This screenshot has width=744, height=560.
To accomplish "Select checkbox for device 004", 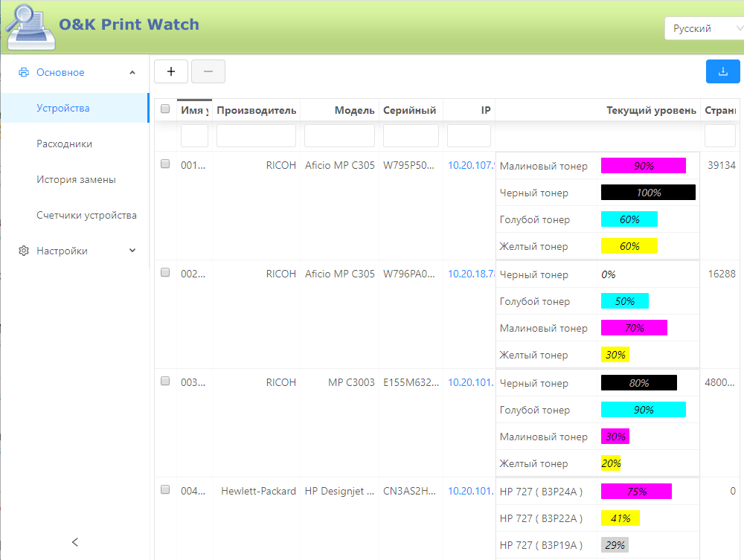I will point(165,489).
